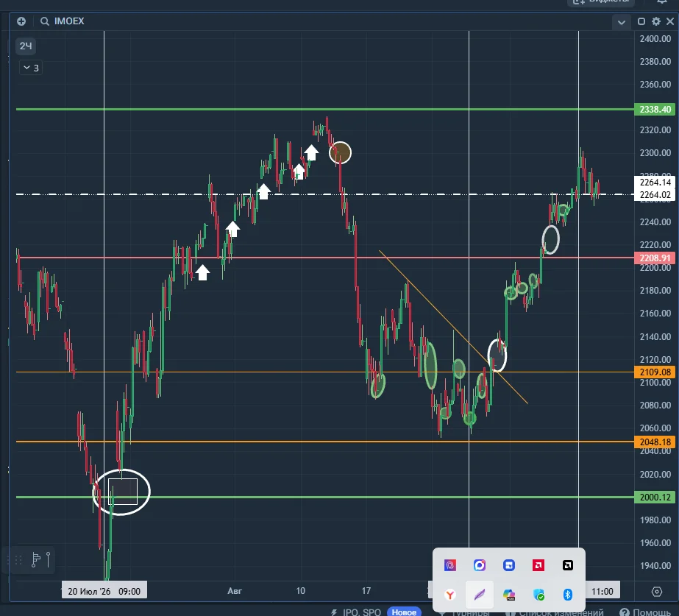Click the current price label 2264.14
The image size is (679, 616).
[x=655, y=183]
